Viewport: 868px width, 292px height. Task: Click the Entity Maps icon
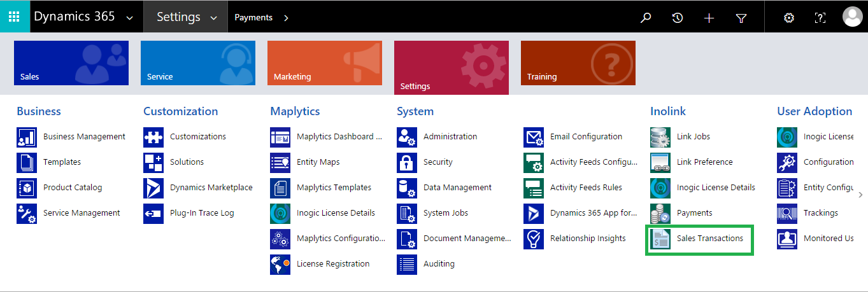[280, 162]
